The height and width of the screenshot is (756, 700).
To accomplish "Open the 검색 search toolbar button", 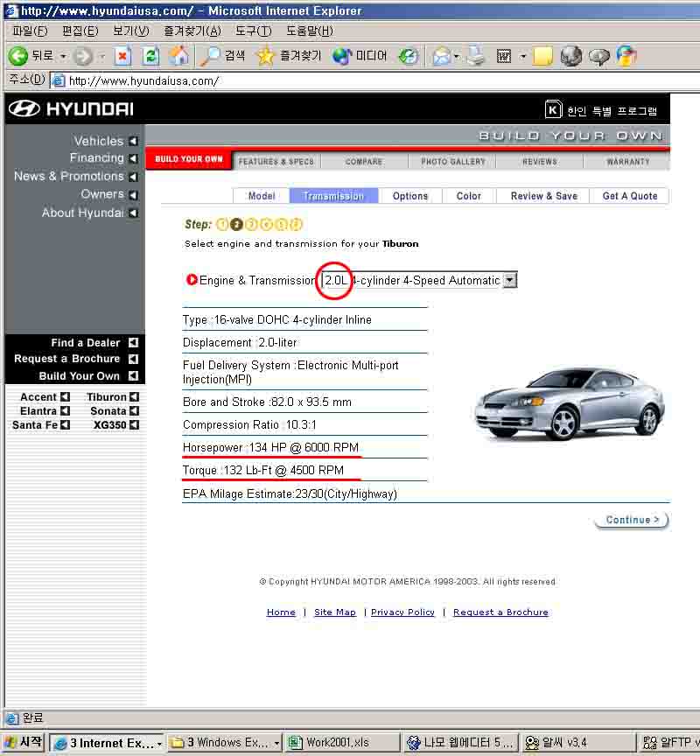I will coord(222,56).
